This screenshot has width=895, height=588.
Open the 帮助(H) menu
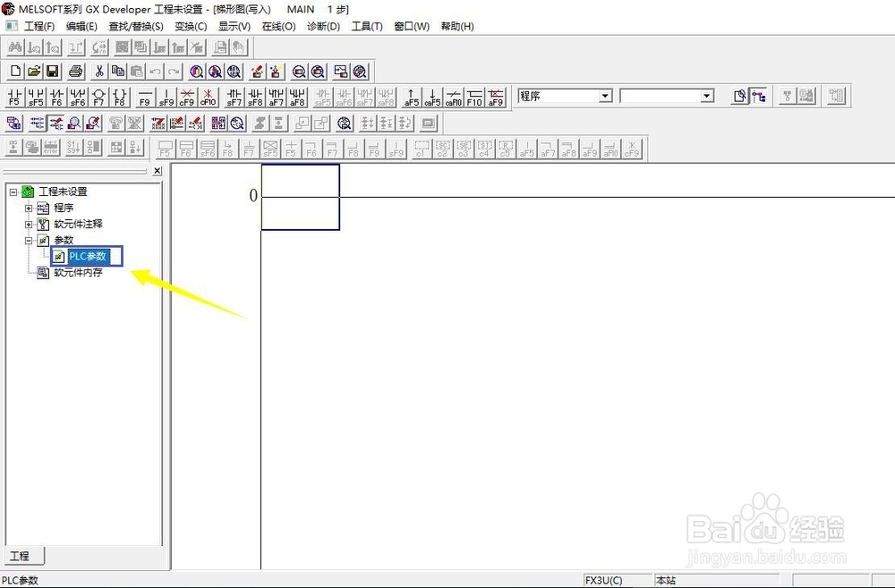pyautogui.click(x=457, y=26)
